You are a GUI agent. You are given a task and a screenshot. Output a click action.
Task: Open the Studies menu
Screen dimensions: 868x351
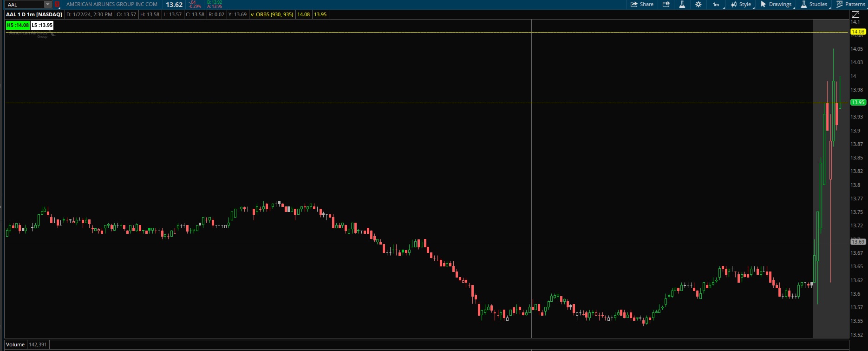point(814,4)
